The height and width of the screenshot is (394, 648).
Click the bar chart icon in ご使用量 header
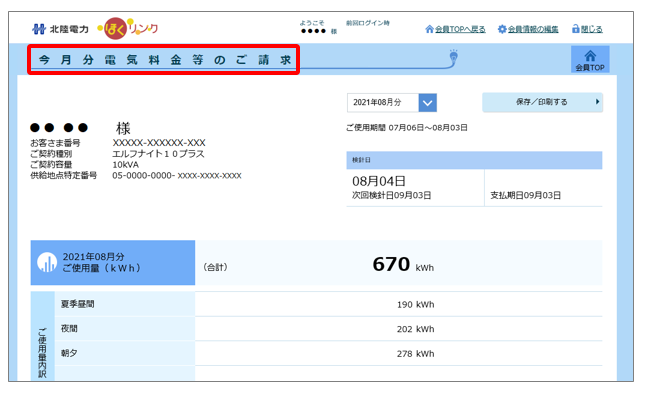point(47,263)
